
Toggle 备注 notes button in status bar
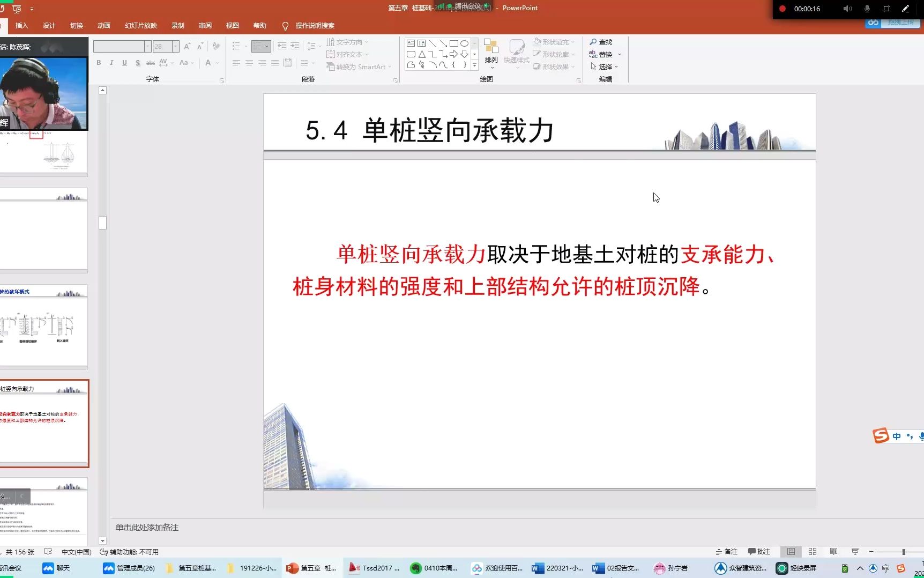(x=727, y=552)
